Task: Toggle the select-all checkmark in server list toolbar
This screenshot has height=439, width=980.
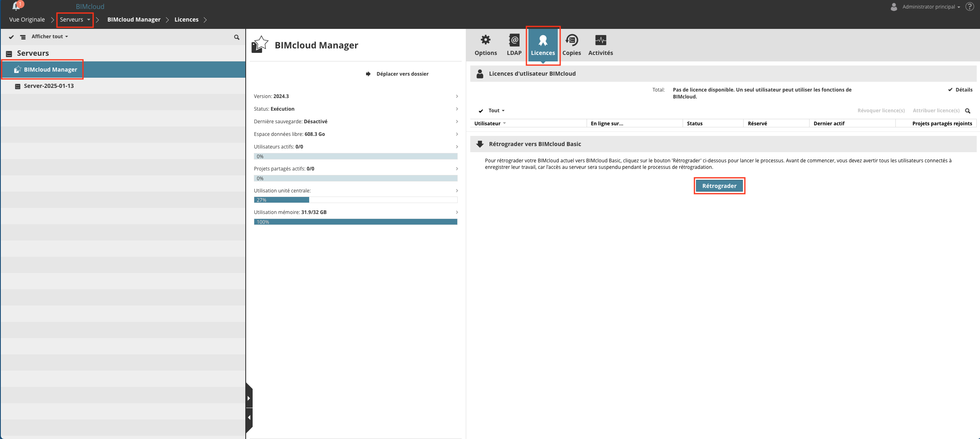Action: point(11,37)
